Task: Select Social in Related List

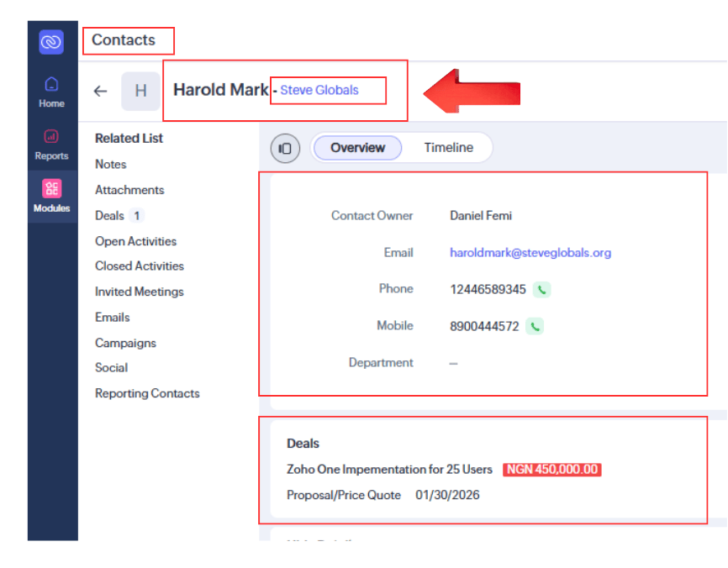Action: [112, 368]
